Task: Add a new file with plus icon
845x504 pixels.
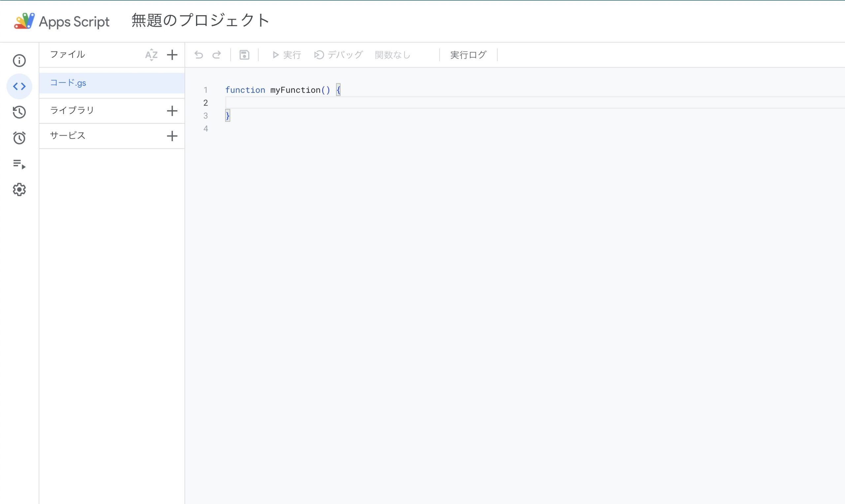Action: pyautogui.click(x=172, y=55)
